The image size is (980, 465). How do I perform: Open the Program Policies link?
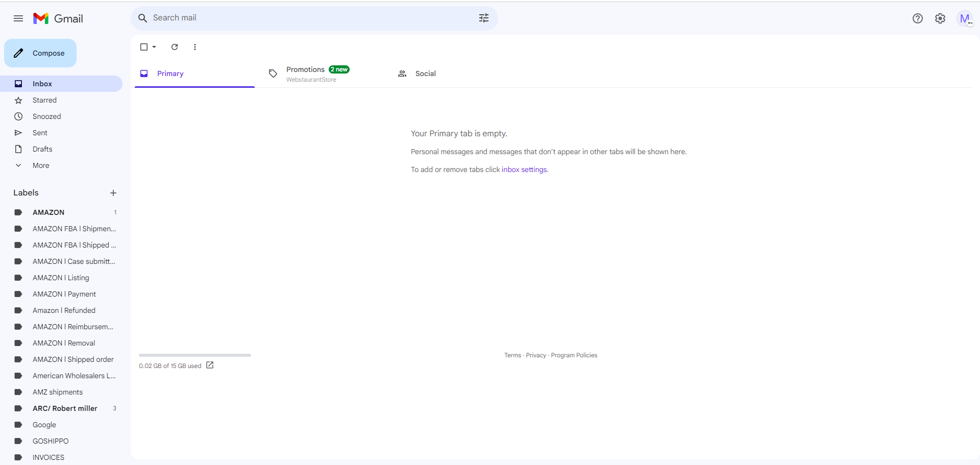pos(574,355)
